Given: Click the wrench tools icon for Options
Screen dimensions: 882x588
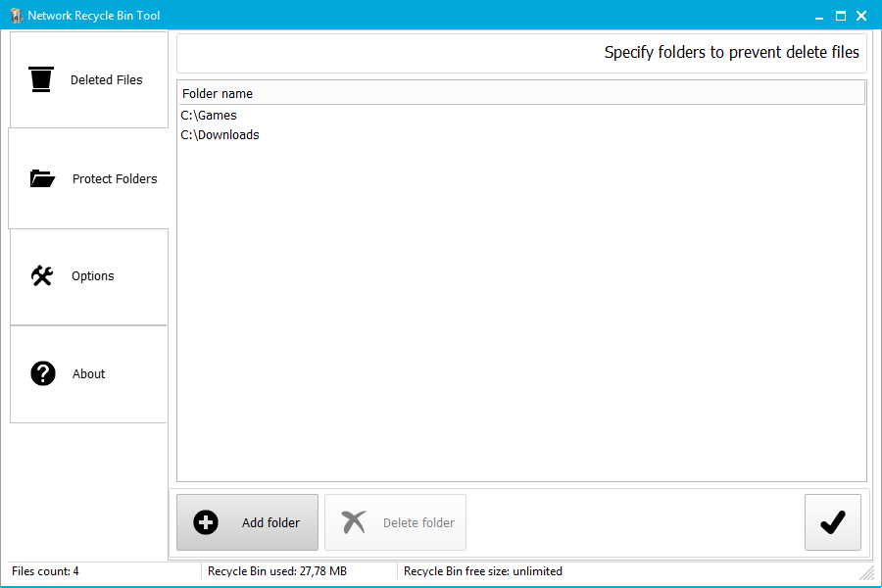Looking at the screenshot, I should click(42, 275).
